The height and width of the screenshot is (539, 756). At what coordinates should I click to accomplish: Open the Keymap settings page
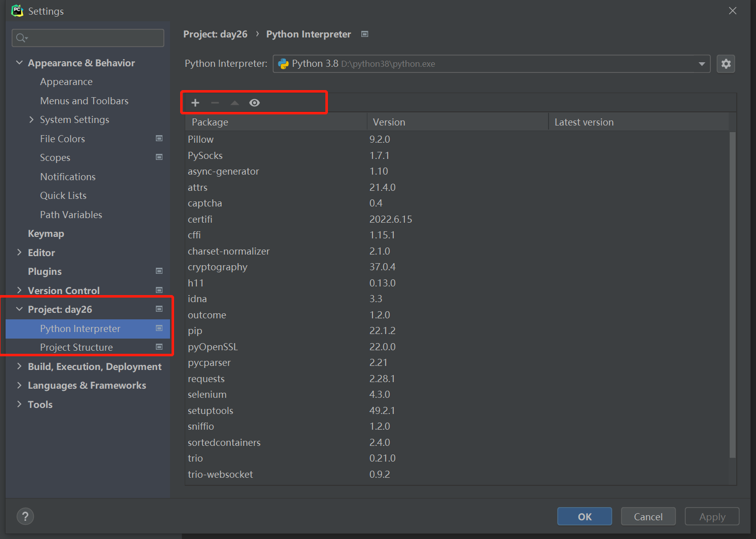tap(46, 233)
